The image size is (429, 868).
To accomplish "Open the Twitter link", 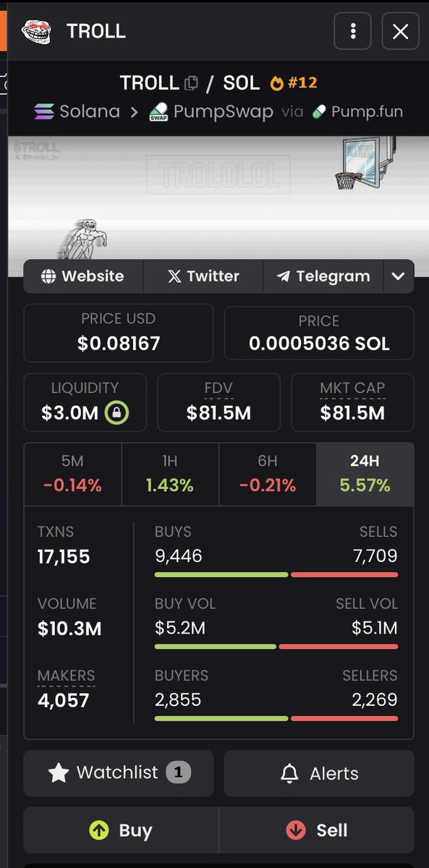I will [x=203, y=276].
